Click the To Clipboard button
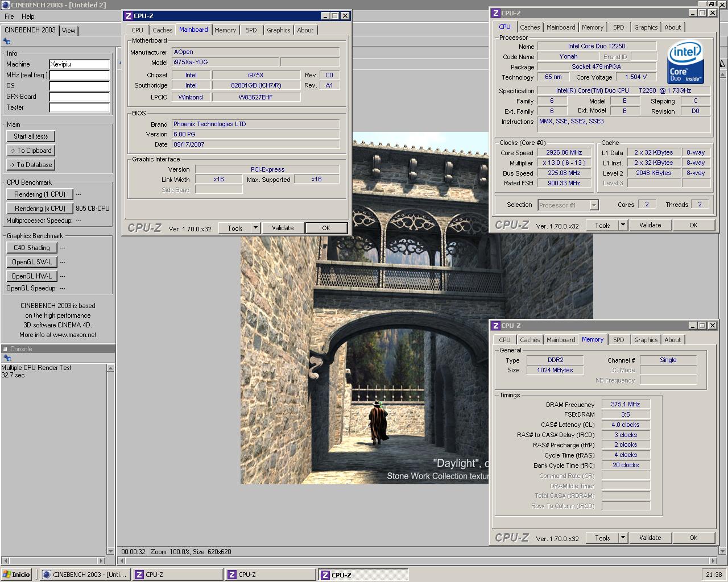 (31, 151)
